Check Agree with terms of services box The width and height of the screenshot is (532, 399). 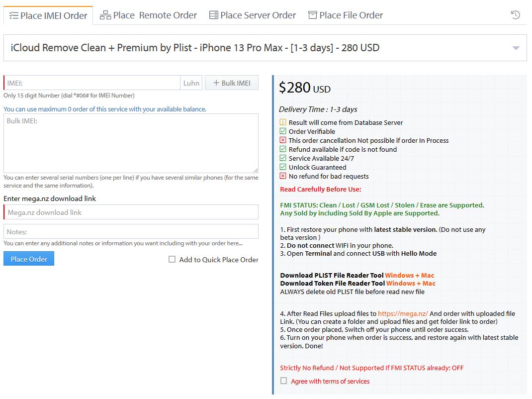[x=283, y=381]
